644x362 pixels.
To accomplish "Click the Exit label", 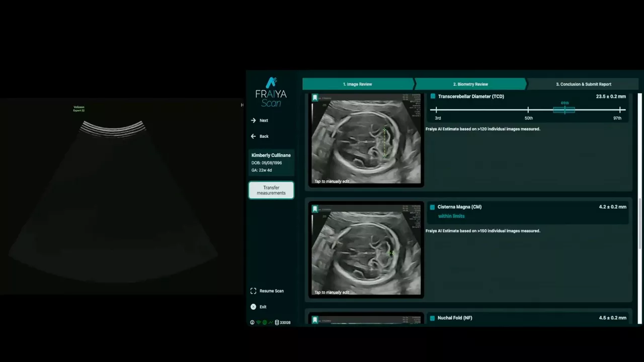I will tap(263, 307).
